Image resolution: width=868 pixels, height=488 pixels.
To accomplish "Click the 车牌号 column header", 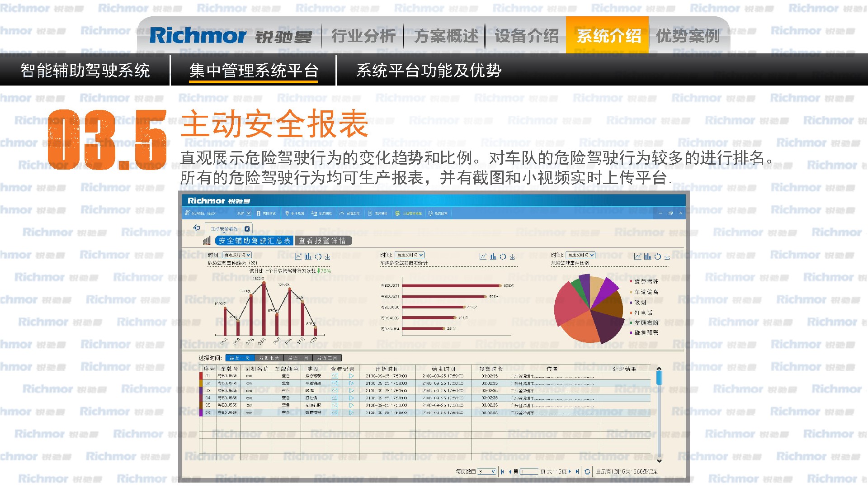I will [228, 369].
